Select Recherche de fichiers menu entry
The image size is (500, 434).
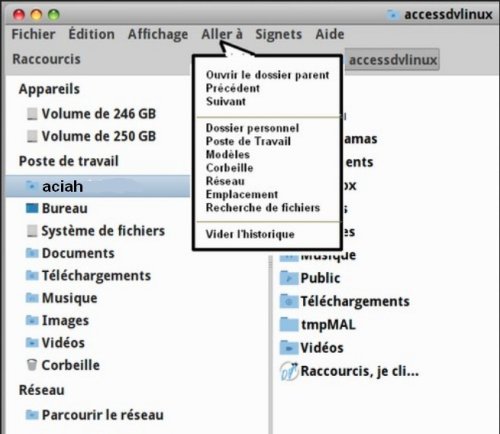[x=263, y=208]
